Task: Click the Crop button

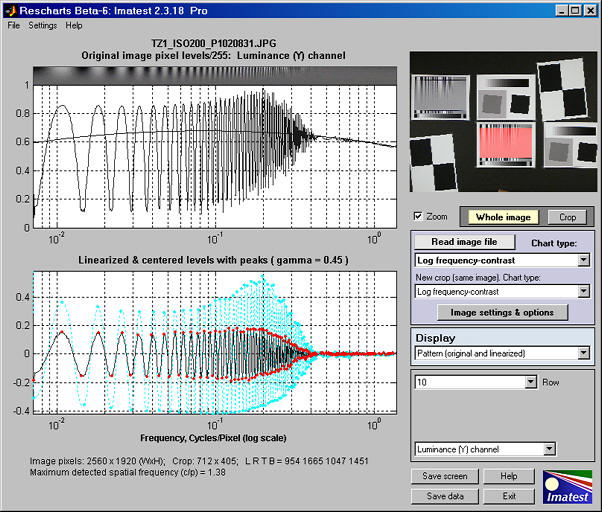Action: tap(567, 217)
